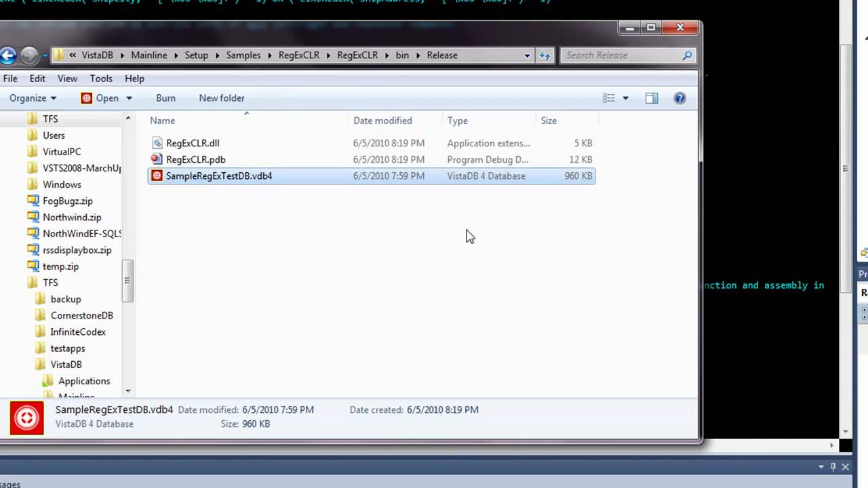Screen dimensions: 868x488
Task: Click the bottom panel position dropdown arrow
Action: point(821,467)
